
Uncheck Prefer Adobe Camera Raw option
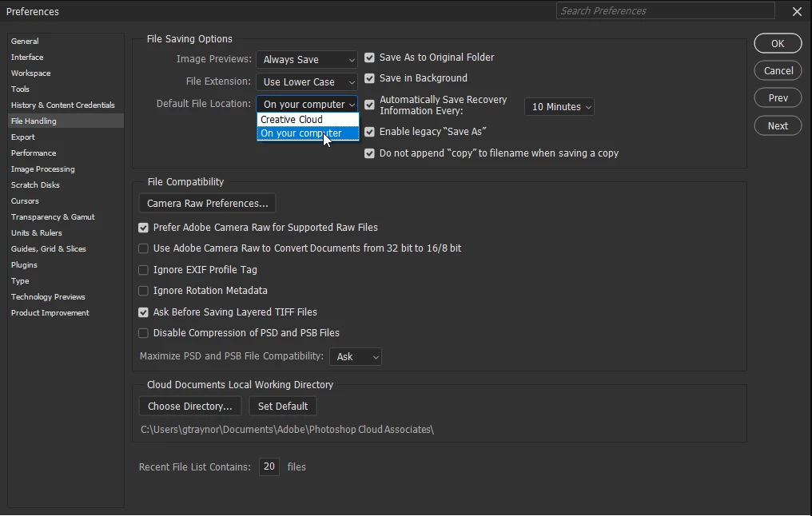coord(143,228)
